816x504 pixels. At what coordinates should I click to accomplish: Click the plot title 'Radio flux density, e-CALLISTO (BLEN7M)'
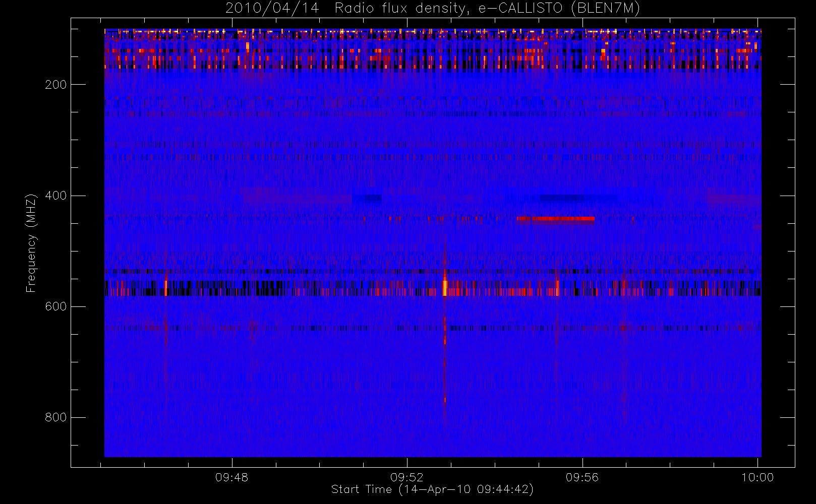(x=487, y=9)
